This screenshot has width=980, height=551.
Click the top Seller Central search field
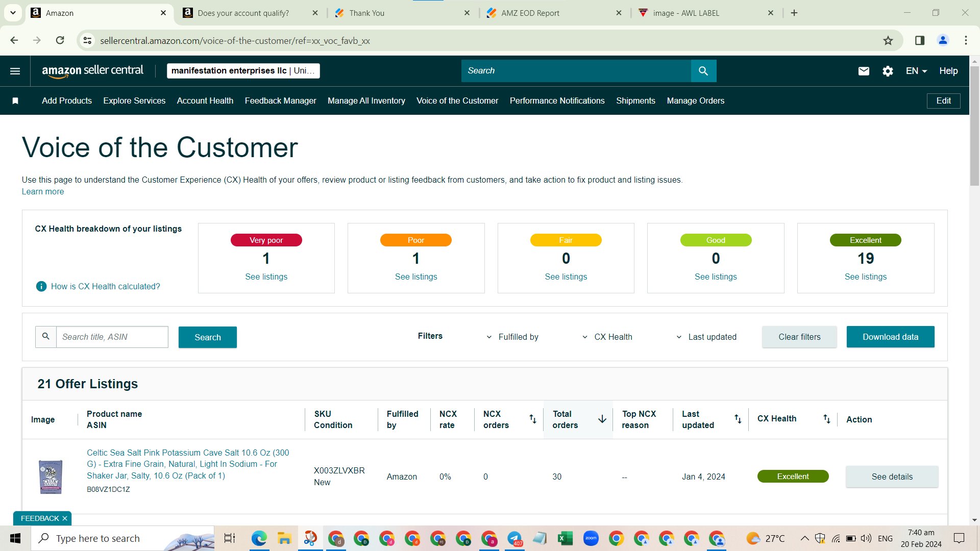tap(576, 71)
